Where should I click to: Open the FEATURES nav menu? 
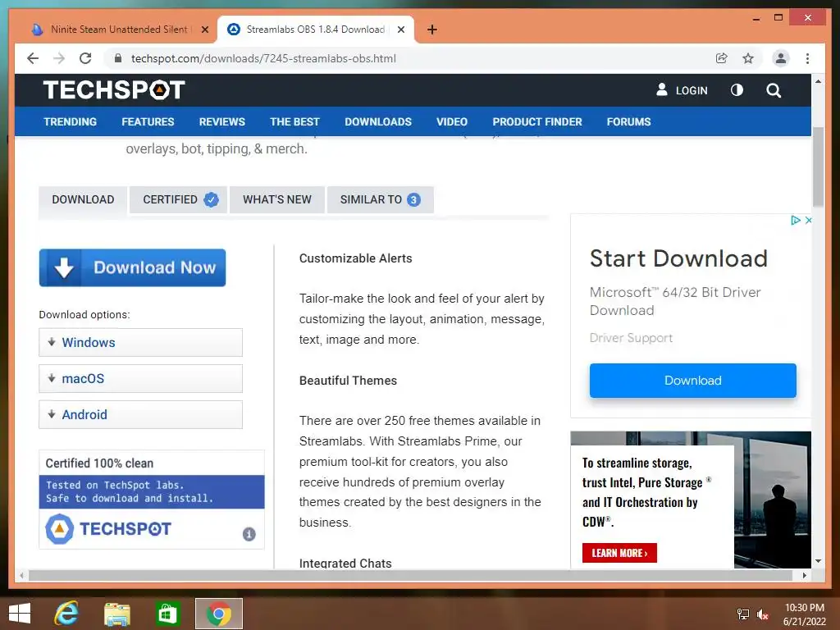pyautogui.click(x=148, y=121)
